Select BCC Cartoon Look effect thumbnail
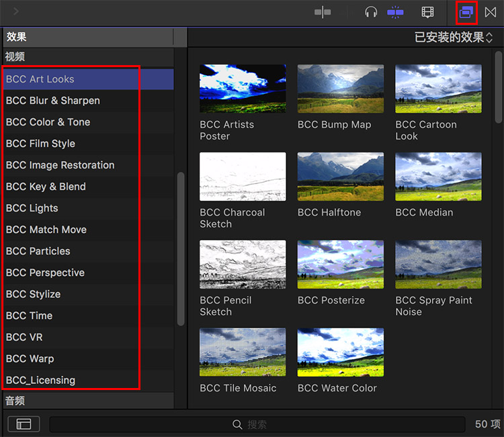This screenshot has width=504, height=437. pyautogui.click(x=438, y=89)
